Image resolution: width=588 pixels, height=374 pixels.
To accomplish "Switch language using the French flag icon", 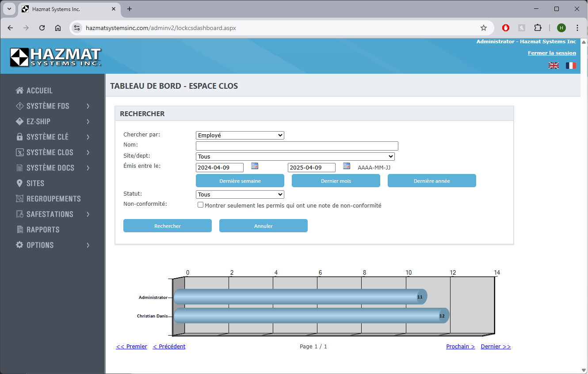I will click(x=571, y=65).
